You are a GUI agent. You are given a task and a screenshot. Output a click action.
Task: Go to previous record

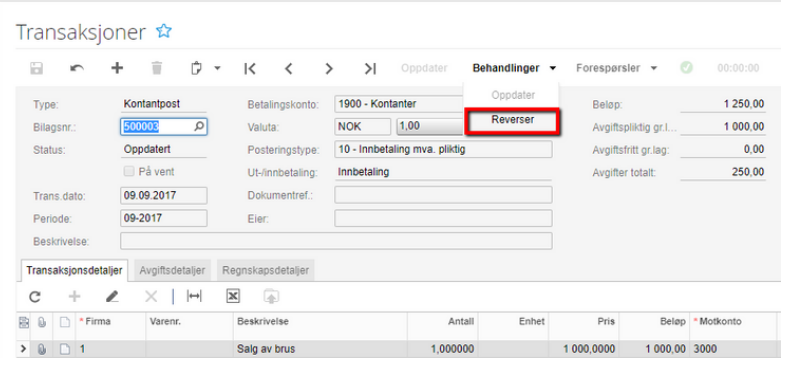click(x=289, y=69)
